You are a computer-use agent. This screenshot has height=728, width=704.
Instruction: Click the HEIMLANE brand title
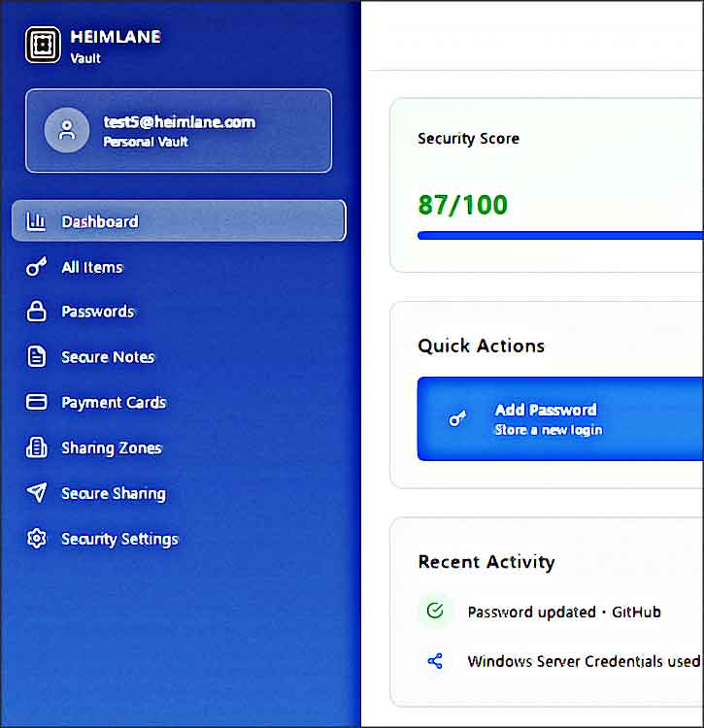tap(116, 37)
